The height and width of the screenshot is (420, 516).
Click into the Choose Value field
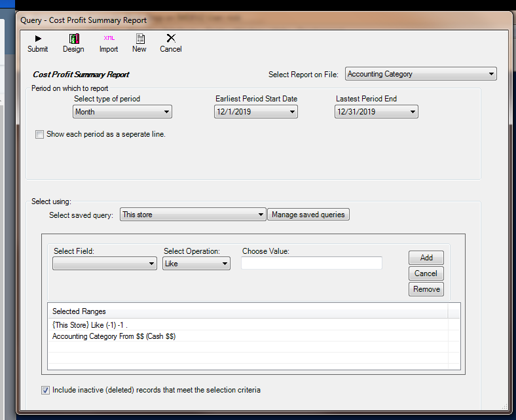click(312, 263)
